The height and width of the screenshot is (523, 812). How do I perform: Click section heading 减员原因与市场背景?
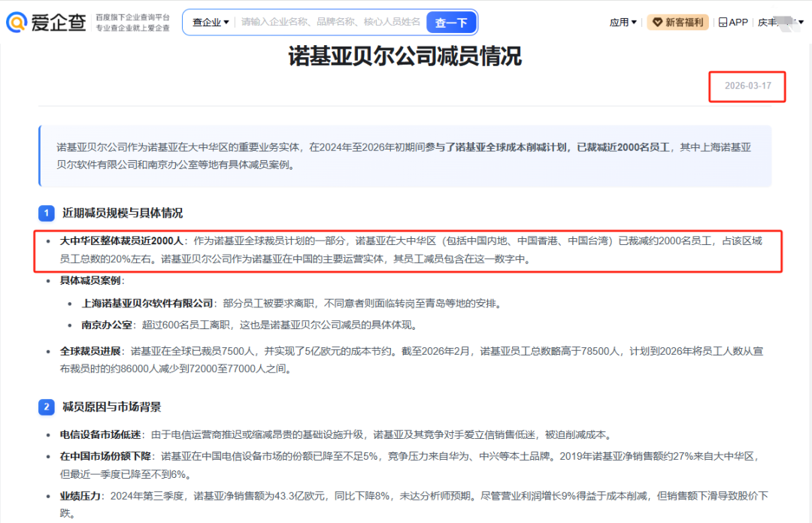[x=112, y=407]
